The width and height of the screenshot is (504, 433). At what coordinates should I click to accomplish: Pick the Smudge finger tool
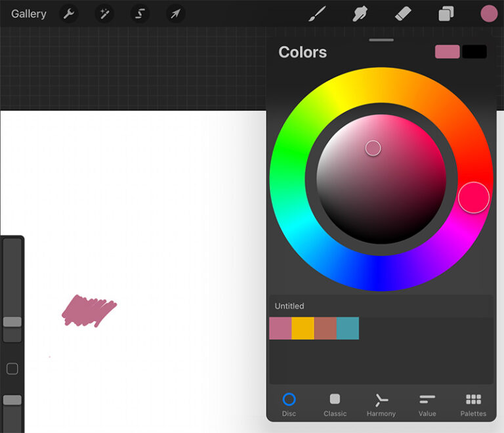tap(360, 14)
